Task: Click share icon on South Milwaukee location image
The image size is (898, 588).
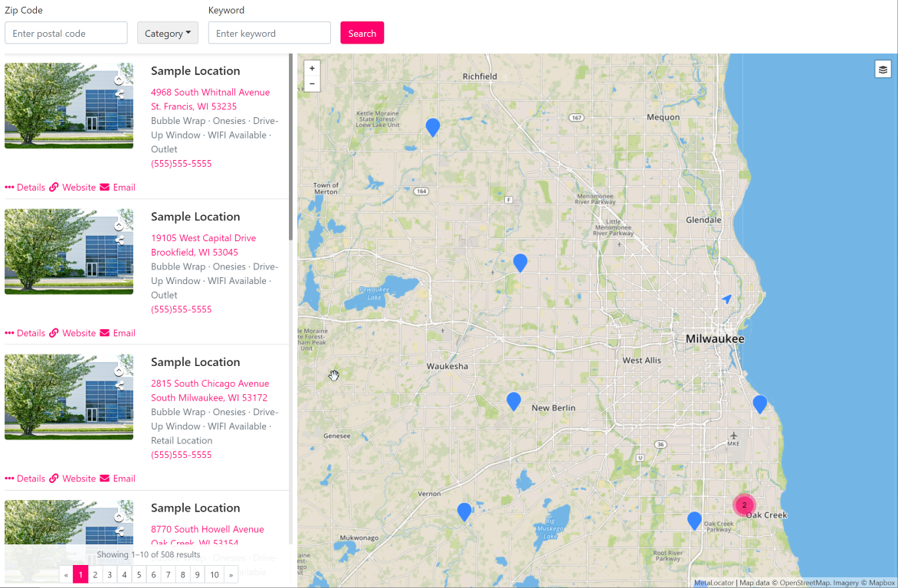Action: click(x=119, y=386)
